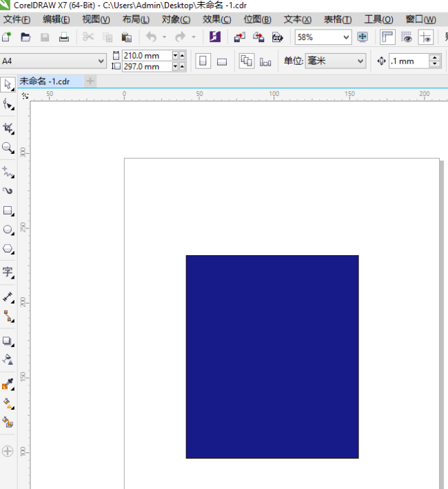Click the Shape edit tool
448x489 pixels.
pyautogui.click(x=8, y=104)
